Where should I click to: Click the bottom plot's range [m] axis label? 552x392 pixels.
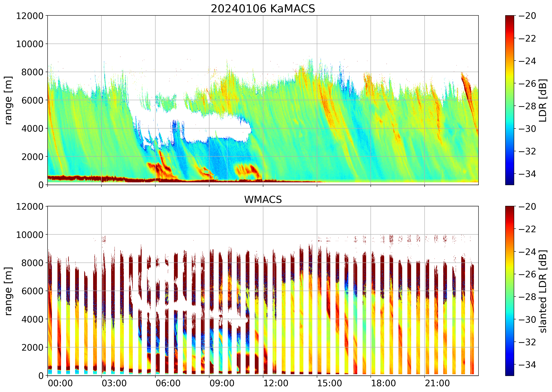[9, 291]
